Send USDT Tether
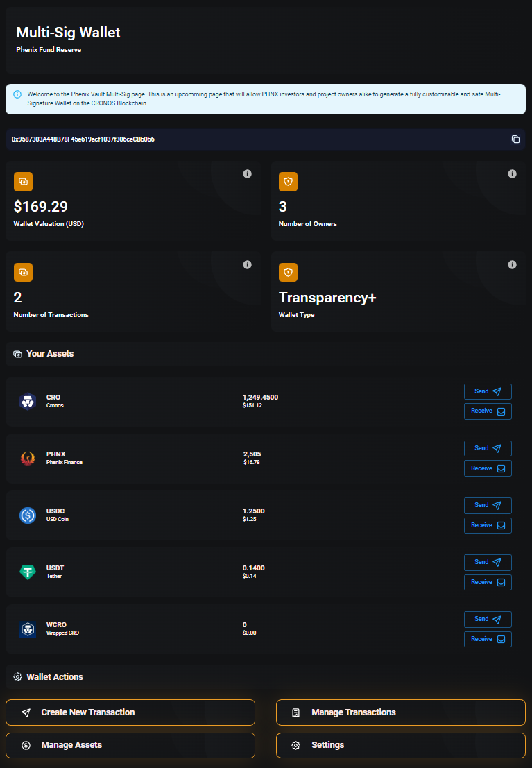 point(488,562)
